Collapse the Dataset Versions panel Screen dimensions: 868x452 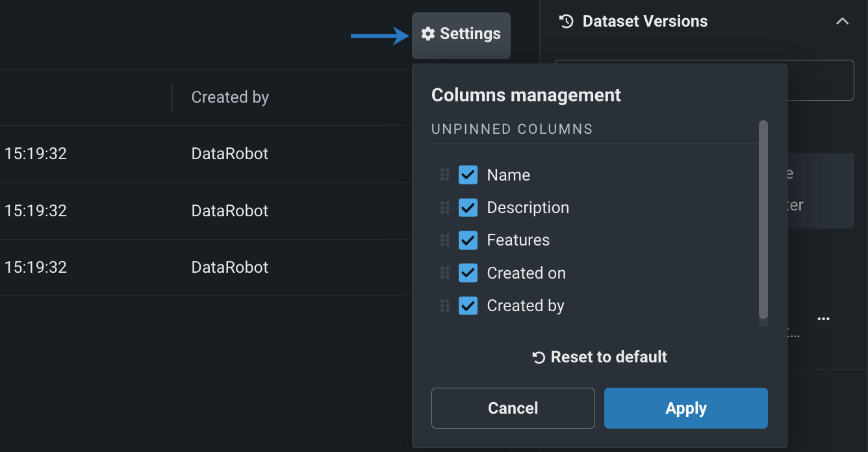843,21
